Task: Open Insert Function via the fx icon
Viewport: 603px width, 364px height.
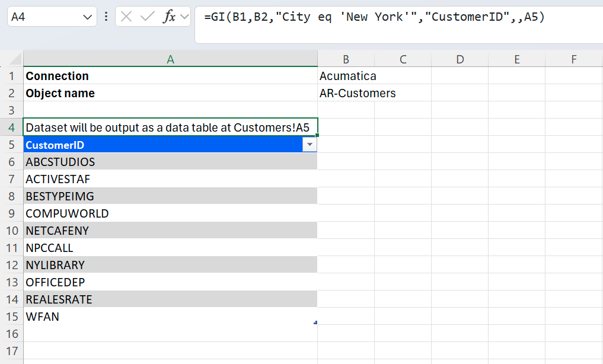Action: 169,17
